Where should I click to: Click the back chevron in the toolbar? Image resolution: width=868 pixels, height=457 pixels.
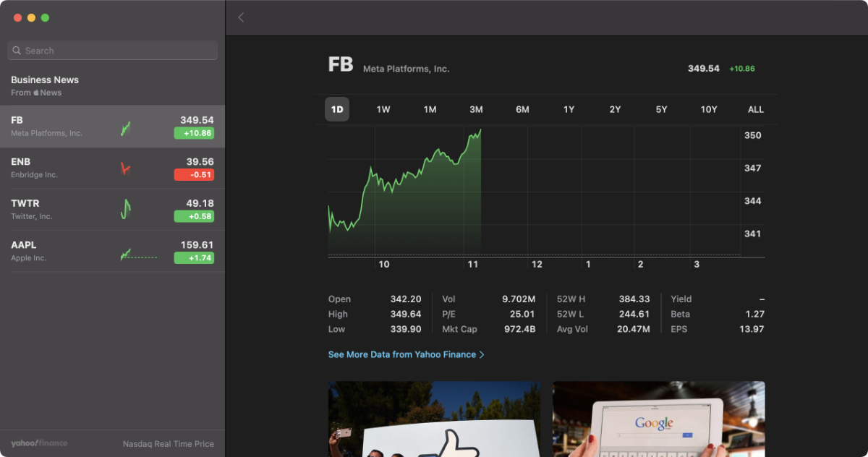[241, 17]
